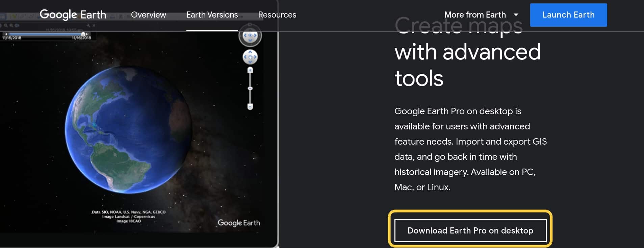Click the globe in the Earth Pro preview

click(x=129, y=129)
